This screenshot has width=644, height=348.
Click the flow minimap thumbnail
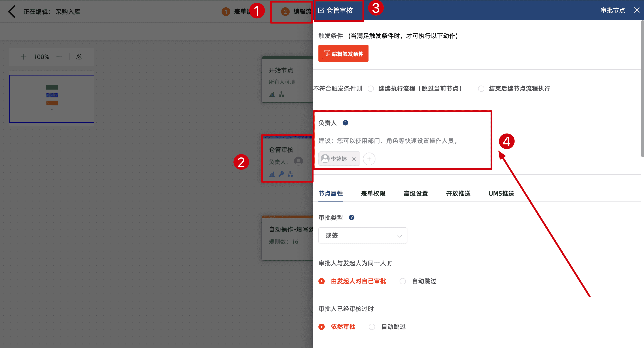point(52,99)
